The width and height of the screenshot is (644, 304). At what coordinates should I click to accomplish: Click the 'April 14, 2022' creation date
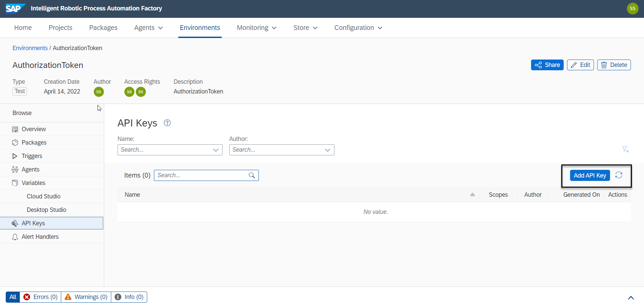click(62, 91)
